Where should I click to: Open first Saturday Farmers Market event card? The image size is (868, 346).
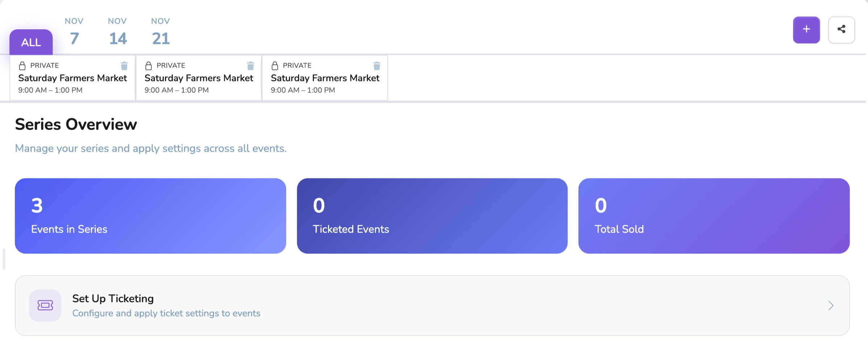72,78
